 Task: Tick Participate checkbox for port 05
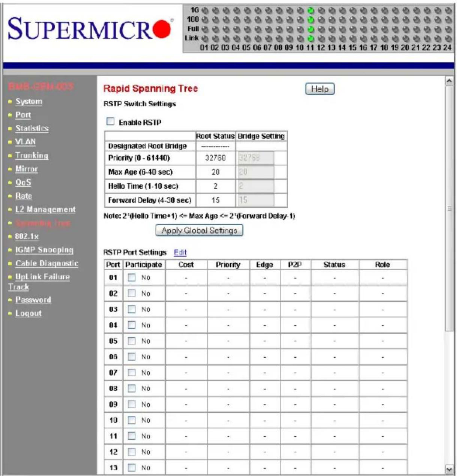click(x=131, y=341)
